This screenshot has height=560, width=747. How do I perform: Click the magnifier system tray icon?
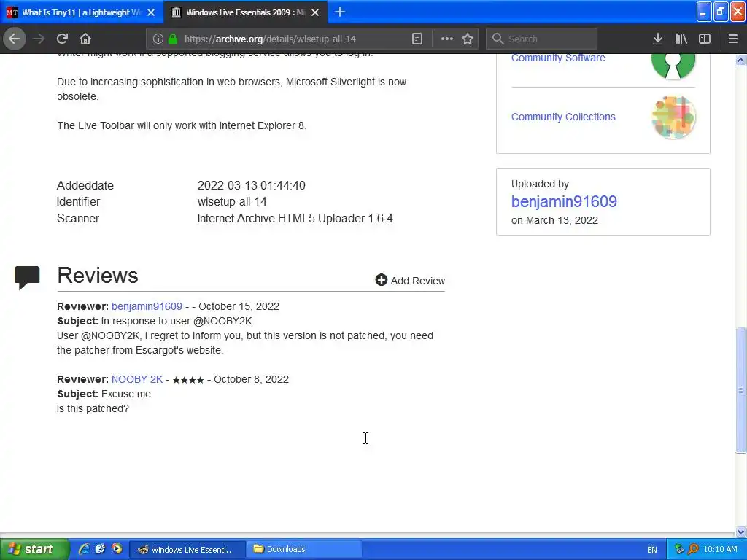693,550
